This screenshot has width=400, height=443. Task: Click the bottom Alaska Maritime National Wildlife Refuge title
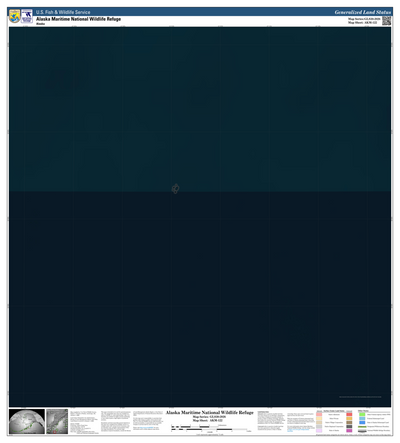coord(210,413)
